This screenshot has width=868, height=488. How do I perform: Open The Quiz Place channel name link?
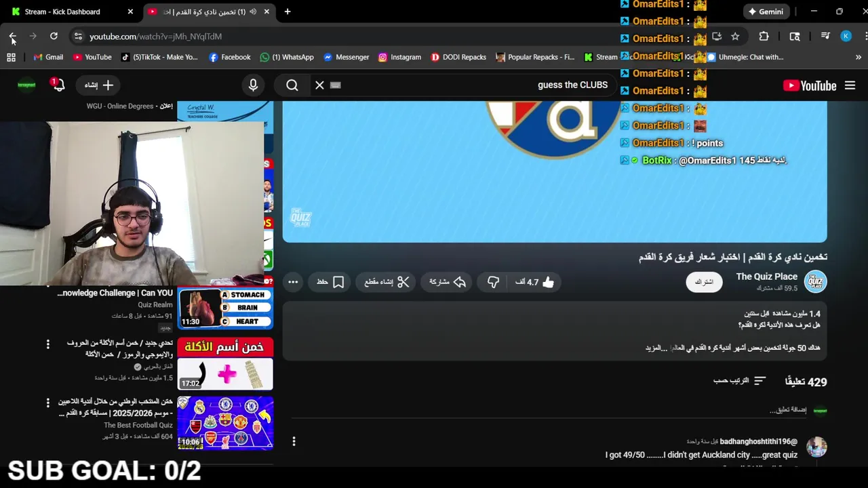pos(766,277)
